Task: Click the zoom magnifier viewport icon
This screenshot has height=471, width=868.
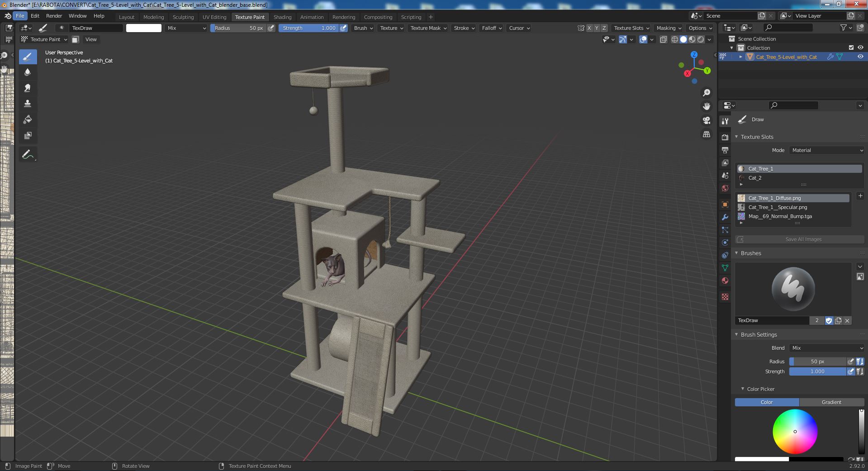Action: [x=706, y=93]
